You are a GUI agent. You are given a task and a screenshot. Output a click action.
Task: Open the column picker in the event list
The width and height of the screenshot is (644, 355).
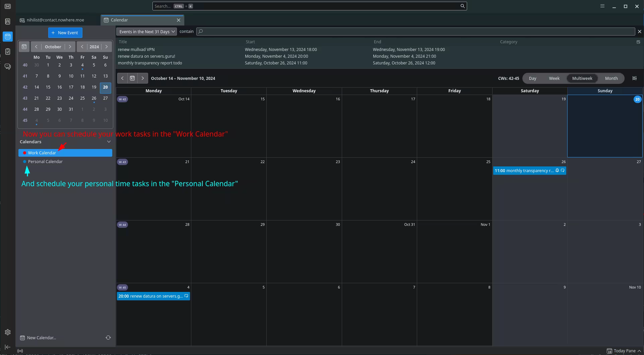click(638, 42)
